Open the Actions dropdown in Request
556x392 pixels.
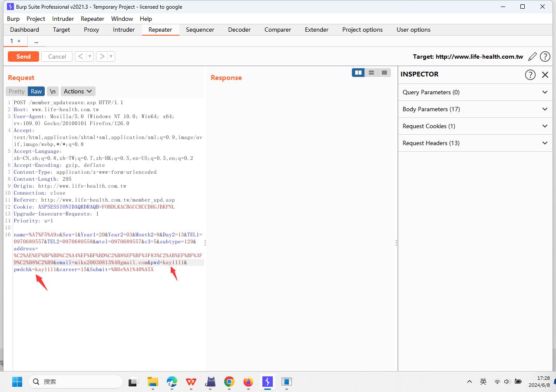click(x=78, y=91)
